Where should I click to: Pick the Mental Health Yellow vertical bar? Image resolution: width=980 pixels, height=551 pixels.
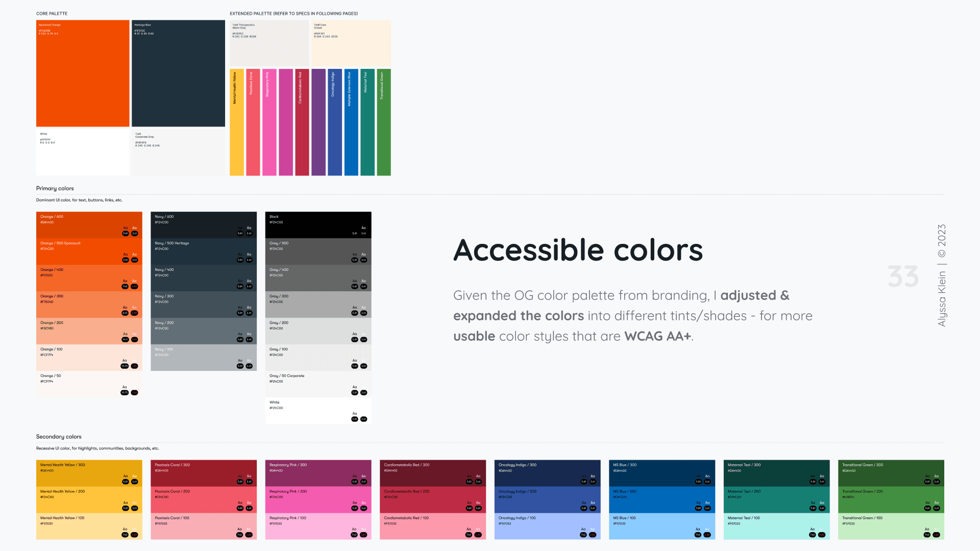click(x=236, y=122)
